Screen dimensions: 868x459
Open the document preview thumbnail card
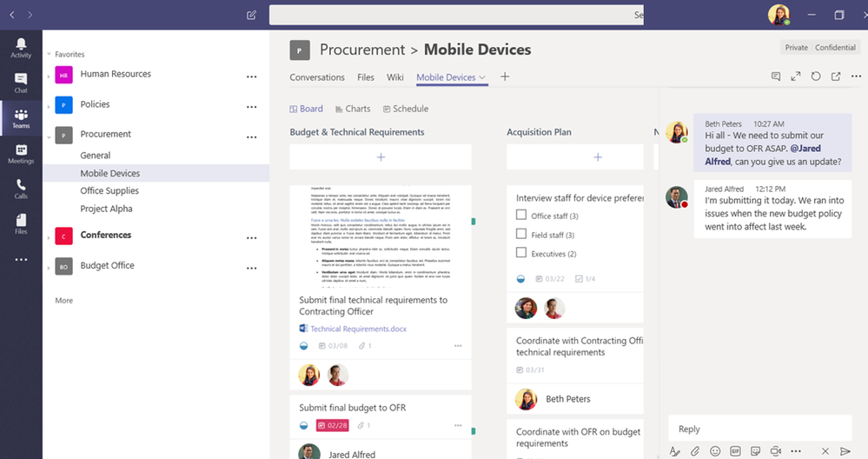(381, 236)
